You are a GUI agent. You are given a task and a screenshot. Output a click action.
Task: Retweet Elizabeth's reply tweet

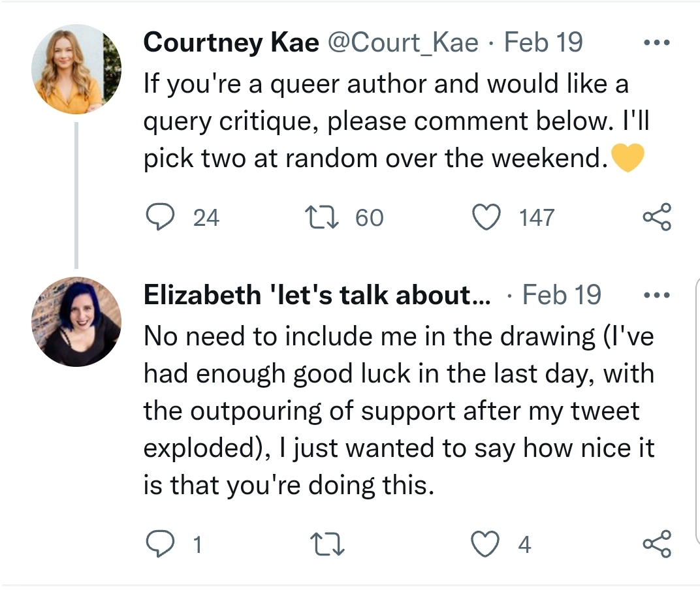click(327, 544)
